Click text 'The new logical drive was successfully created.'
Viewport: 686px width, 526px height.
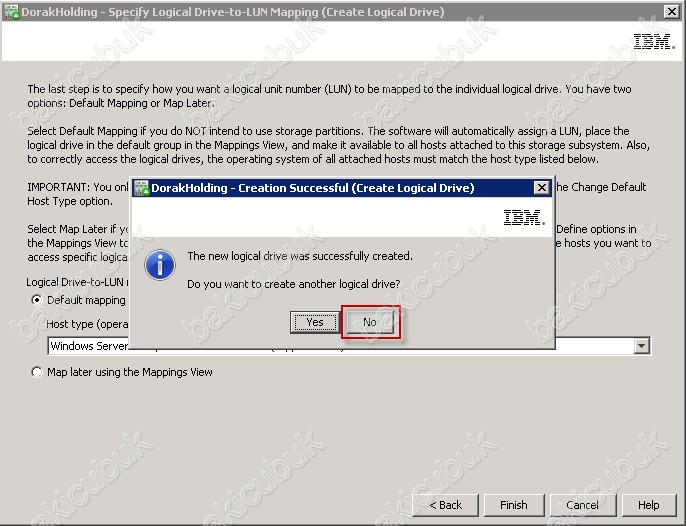300,256
